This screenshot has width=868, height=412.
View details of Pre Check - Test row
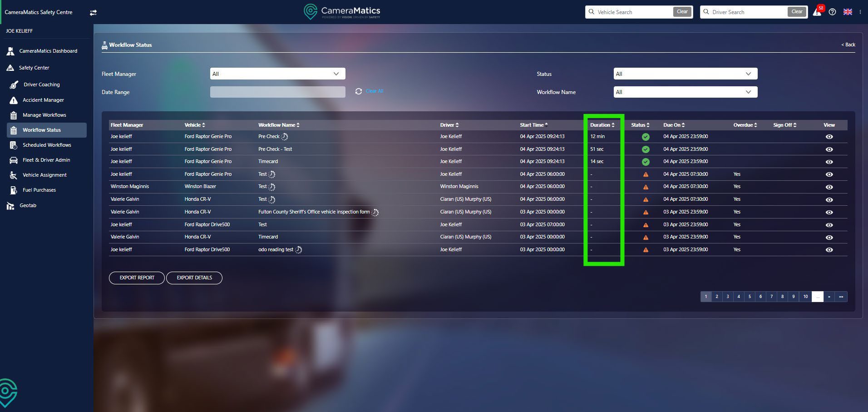tap(829, 149)
